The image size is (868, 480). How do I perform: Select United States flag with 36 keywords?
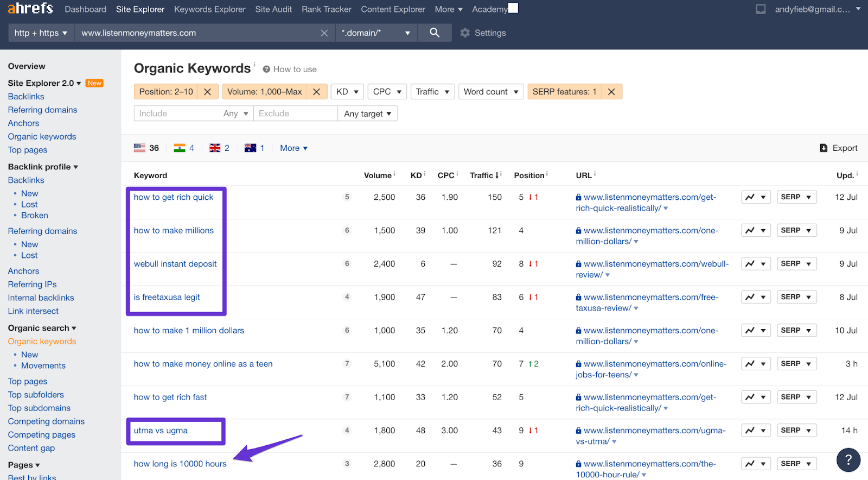[146, 148]
